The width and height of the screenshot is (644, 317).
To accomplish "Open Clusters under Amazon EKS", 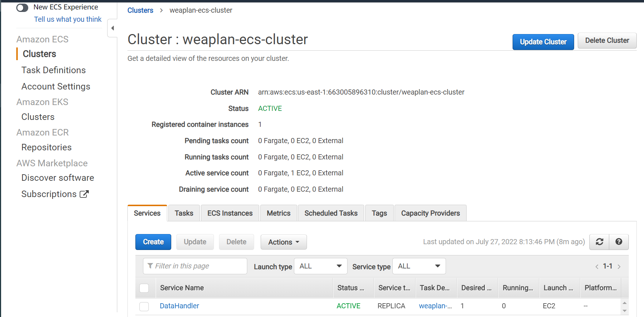I will coord(38,117).
